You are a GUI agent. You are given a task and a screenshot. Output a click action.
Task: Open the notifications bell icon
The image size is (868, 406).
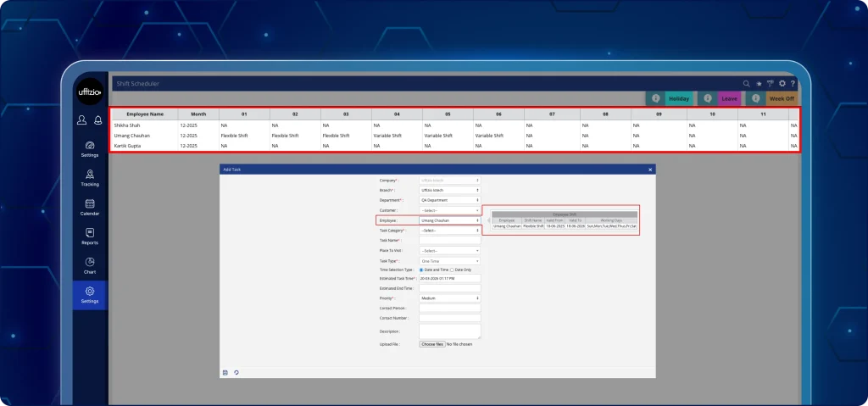tap(98, 120)
